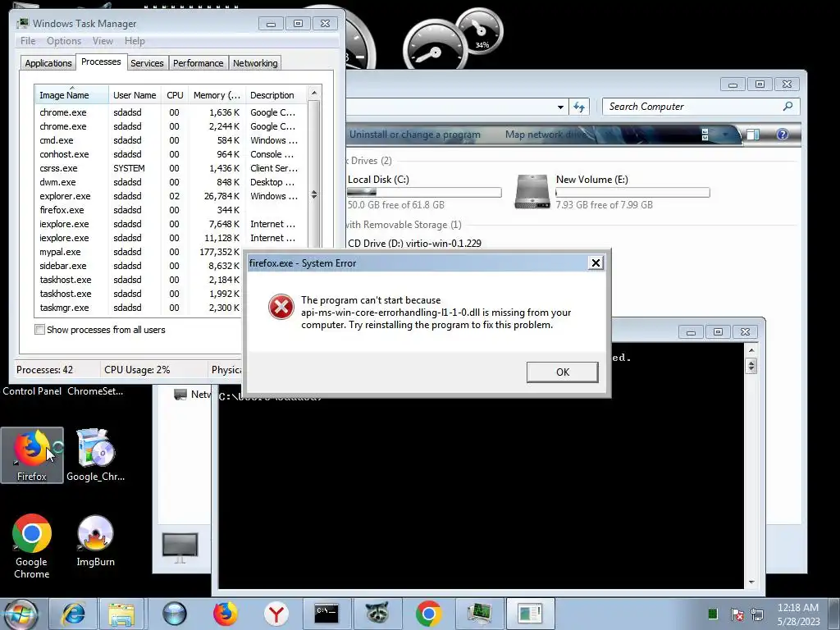This screenshot has width=840, height=630.
Task: Select the dwm.exe process row
Action: pos(171,182)
